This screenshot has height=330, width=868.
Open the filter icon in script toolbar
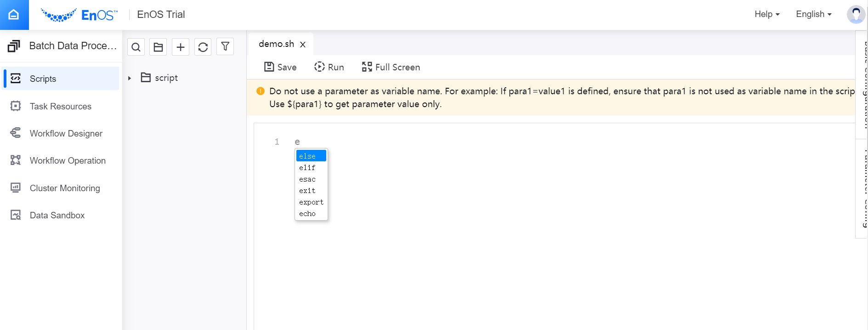pyautogui.click(x=225, y=46)
